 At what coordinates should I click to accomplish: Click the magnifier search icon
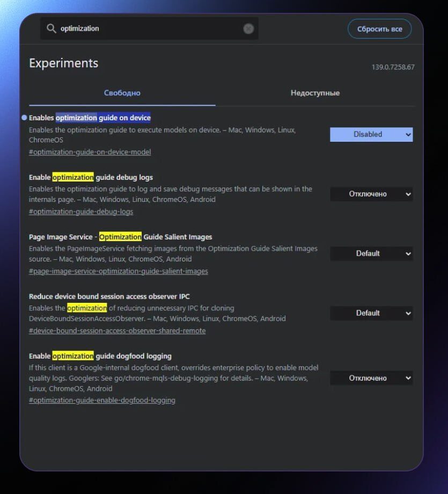pyautogui.click(x=51, y=28)
